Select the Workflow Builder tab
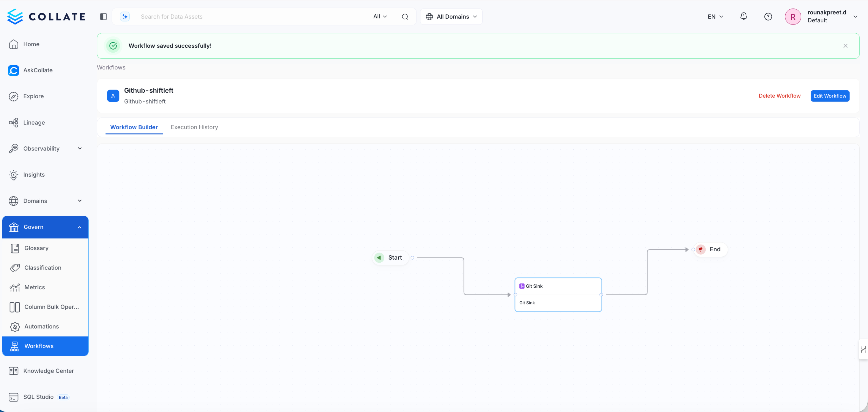 click(134, 127)
